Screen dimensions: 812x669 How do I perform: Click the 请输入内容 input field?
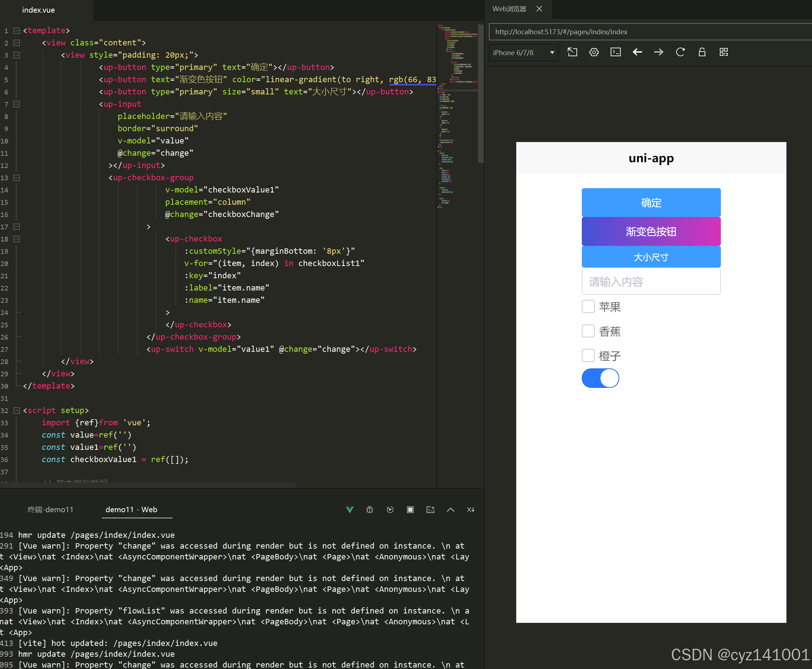(x=651, y=282)
